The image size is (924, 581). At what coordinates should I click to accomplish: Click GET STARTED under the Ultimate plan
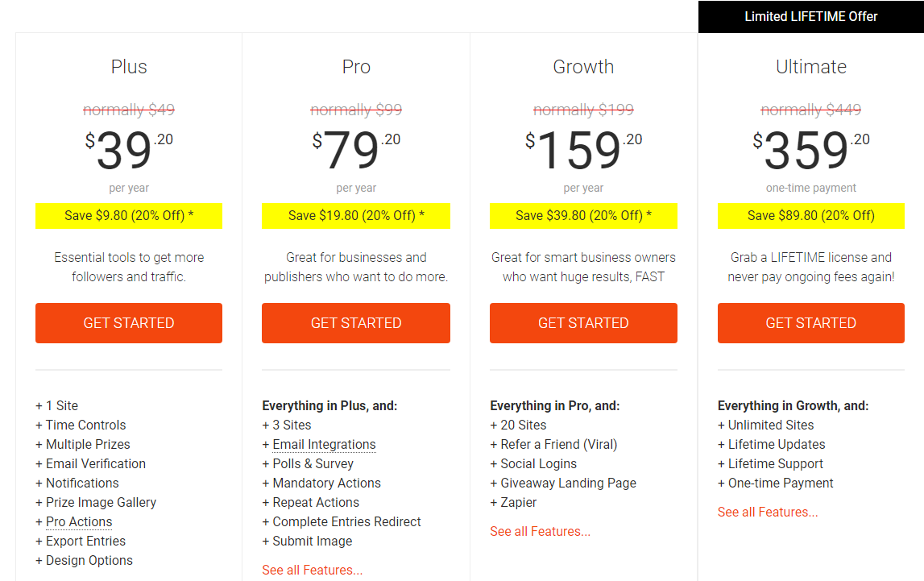[x=810, y=323]
